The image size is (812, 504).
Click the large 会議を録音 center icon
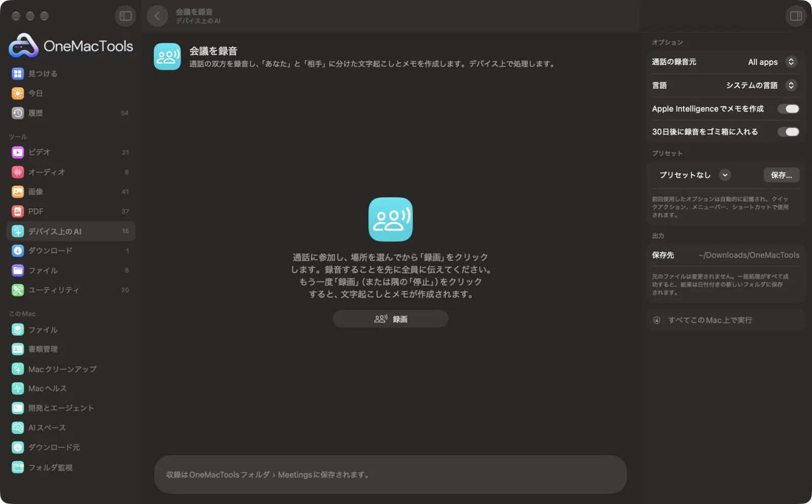tap(390, 219)
